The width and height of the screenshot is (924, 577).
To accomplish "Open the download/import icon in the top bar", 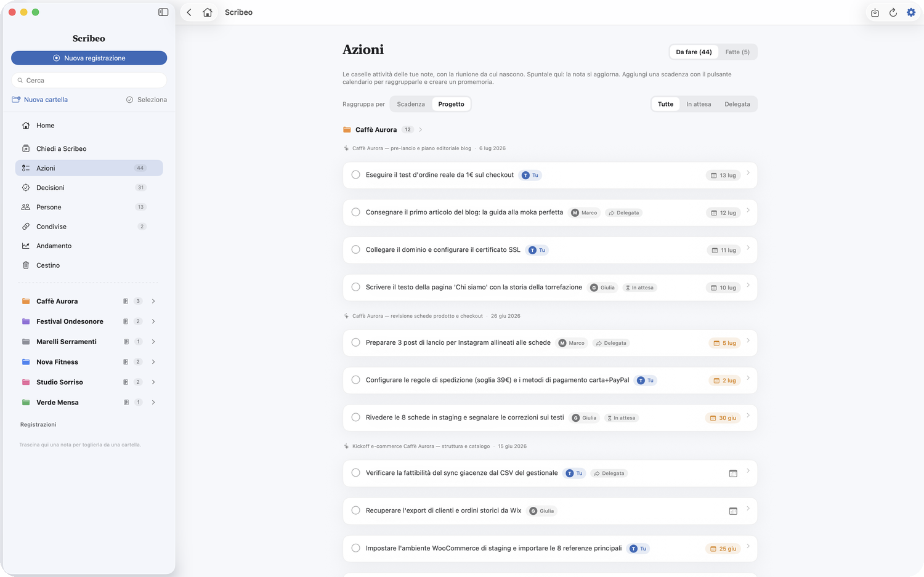I will tap(875, 12).
